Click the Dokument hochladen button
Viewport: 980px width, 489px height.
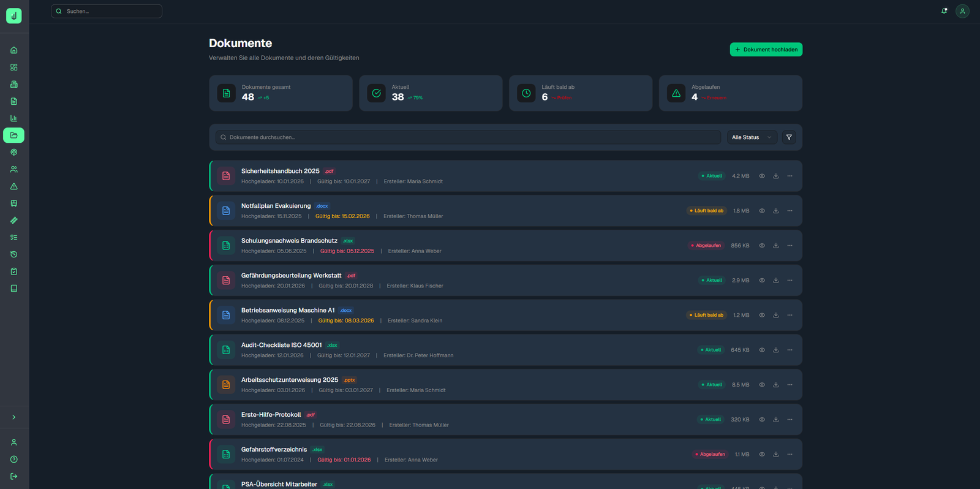(766, 50)
